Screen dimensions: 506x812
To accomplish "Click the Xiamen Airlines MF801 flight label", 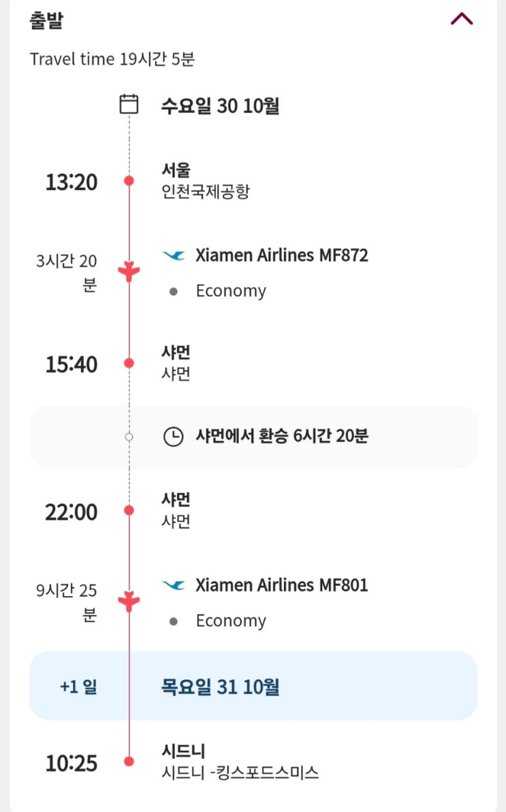I will pos(281,585).
